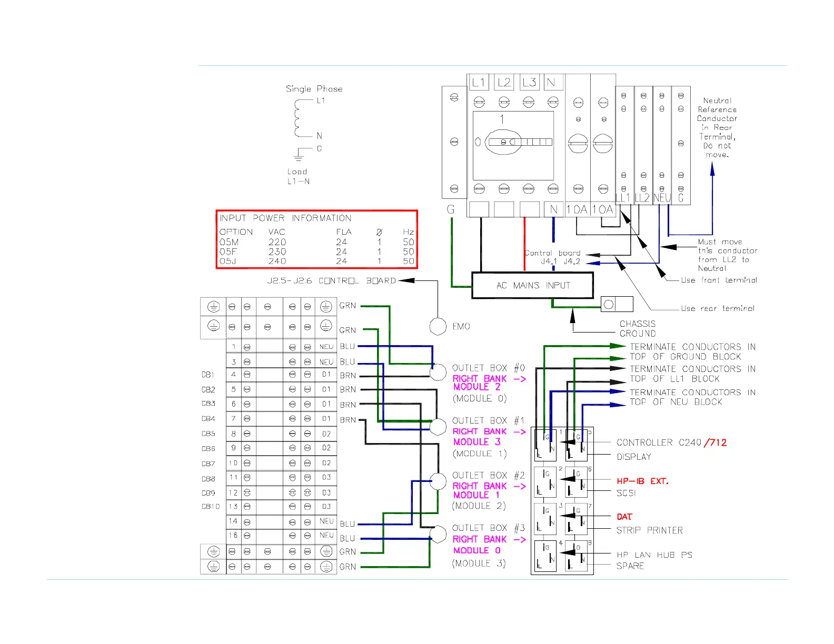This screenshot has height=644, width=834.
Task: Click outlet 3 receptacle symbol
Action: click(x=545, y=519)
